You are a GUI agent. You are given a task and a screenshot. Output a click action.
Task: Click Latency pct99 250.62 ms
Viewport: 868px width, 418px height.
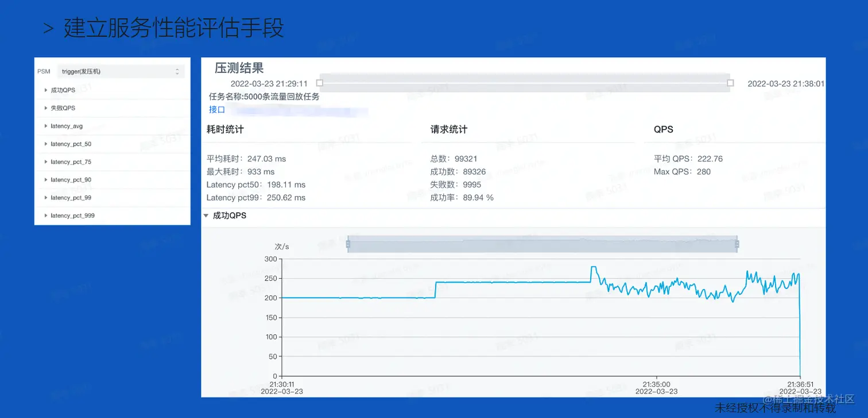tap(256, 198)
